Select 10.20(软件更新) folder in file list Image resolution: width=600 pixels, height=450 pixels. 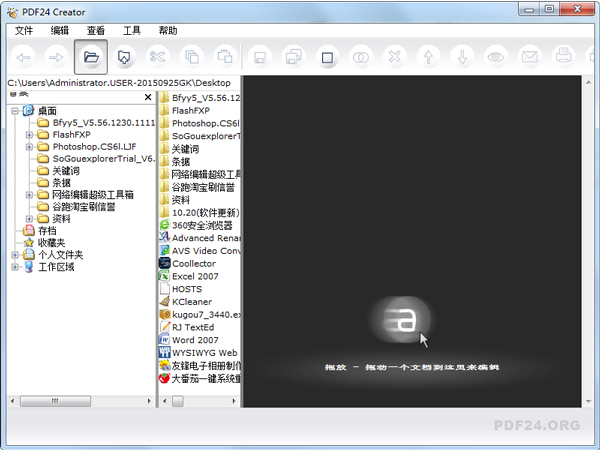tap(205, 212)
